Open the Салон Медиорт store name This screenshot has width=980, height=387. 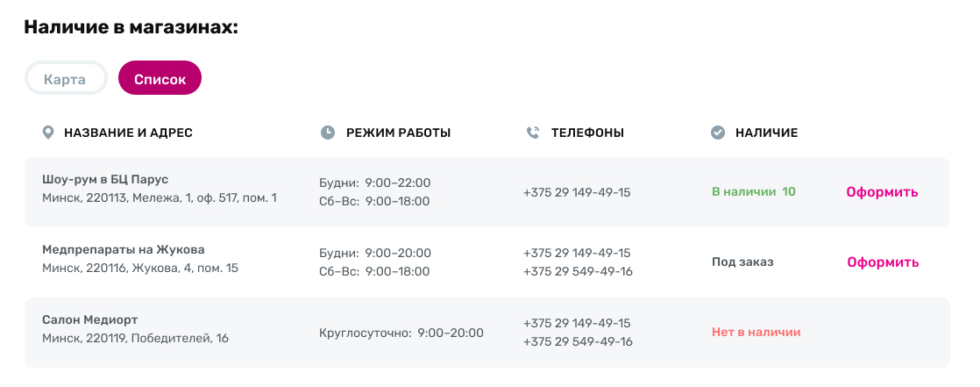pos(90,319)
